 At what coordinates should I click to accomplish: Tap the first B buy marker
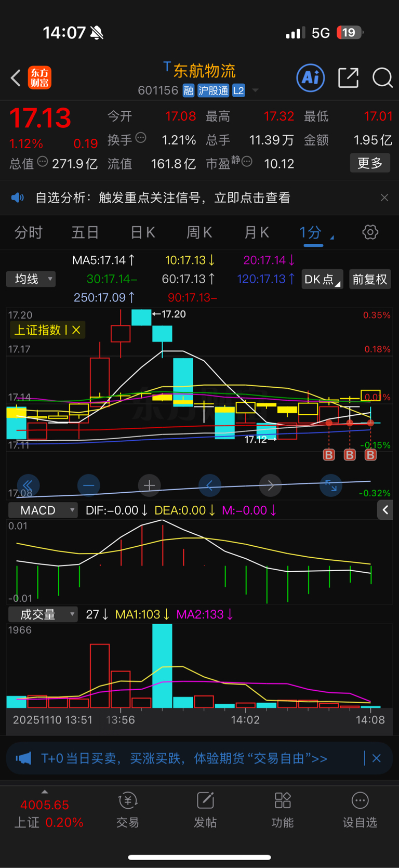point(329,455)
